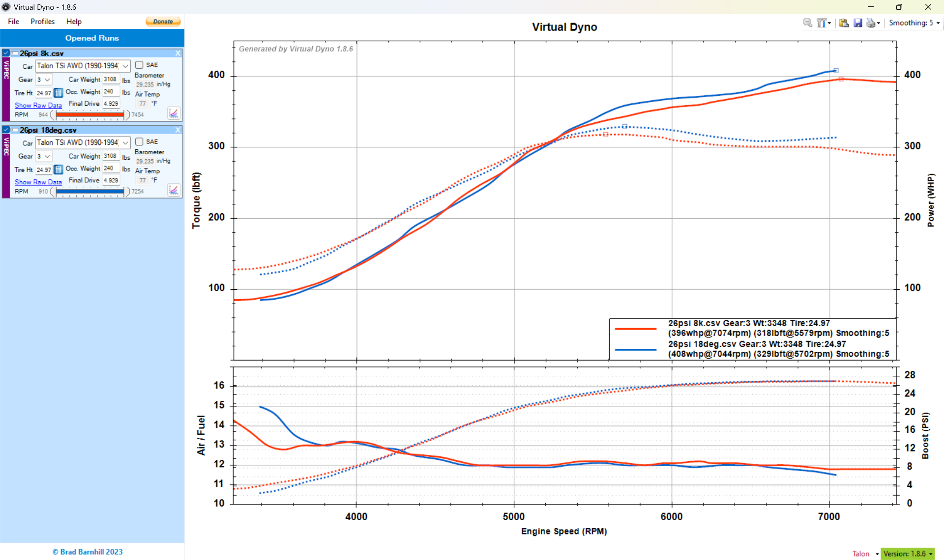The width and height of the screenshot is (944, 560).
Task: Click graph options icon for 26psi 18deg.csv
Action: [174, 190]
